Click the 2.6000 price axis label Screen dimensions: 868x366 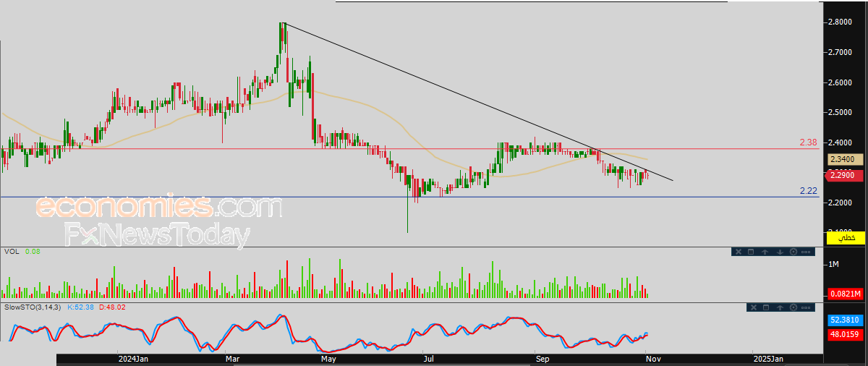(x=841, y=82)
